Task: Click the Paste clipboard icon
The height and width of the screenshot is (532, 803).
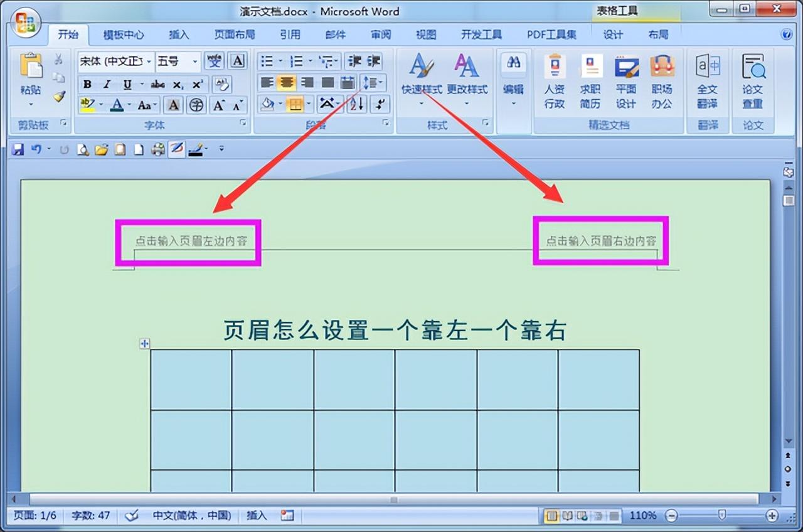Action: coord(30,66)
